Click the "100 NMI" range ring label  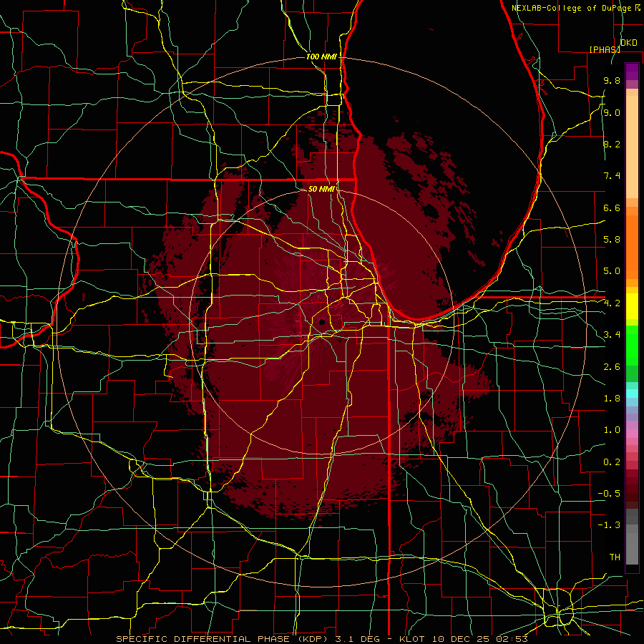[x=321, y=57]
